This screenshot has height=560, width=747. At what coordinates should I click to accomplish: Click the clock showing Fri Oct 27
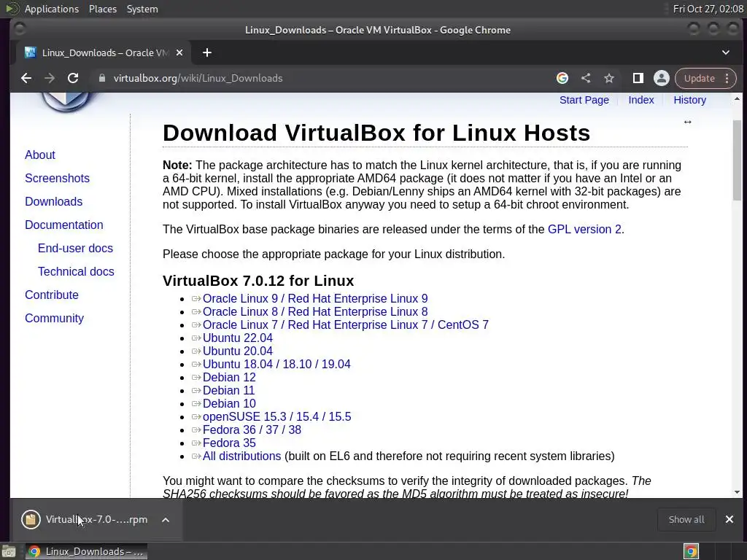tap(708, 9)
